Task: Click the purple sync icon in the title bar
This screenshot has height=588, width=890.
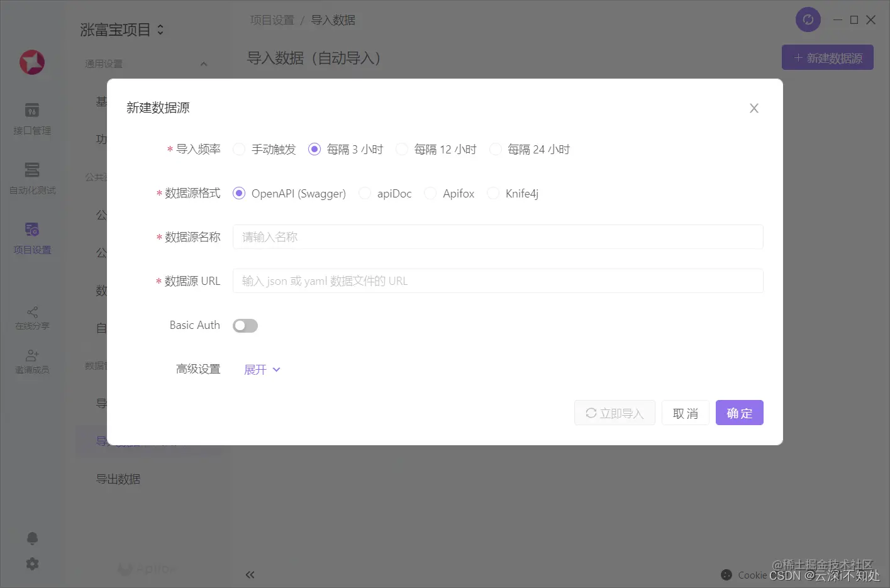Action: 808,19
